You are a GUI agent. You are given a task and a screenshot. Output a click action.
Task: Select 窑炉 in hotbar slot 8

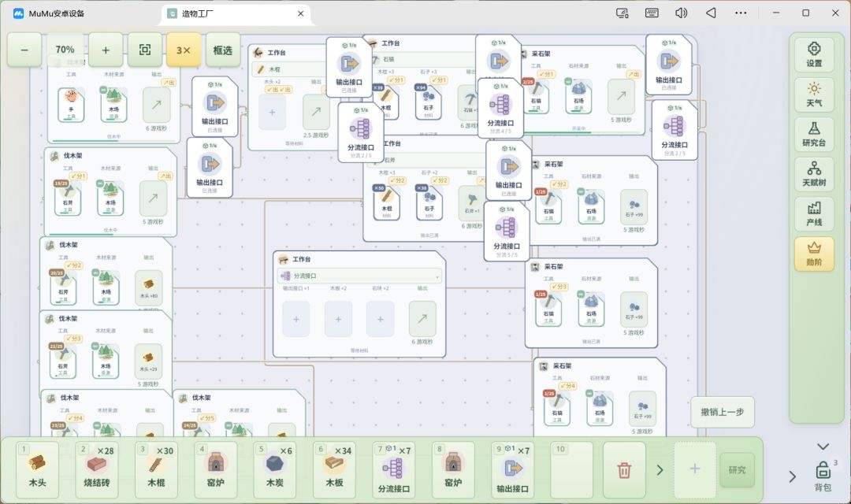click(453, 470)
